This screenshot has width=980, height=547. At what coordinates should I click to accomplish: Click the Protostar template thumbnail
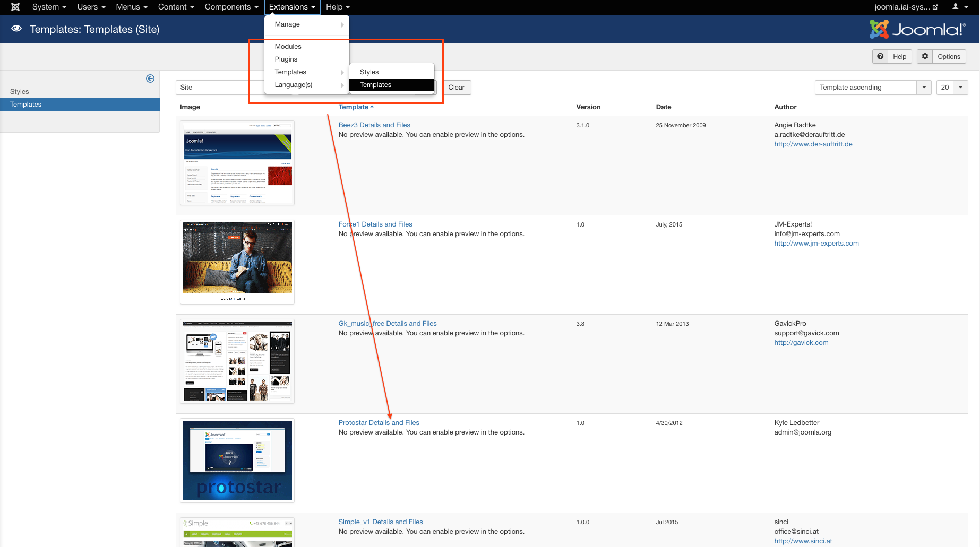pos(237,461)
